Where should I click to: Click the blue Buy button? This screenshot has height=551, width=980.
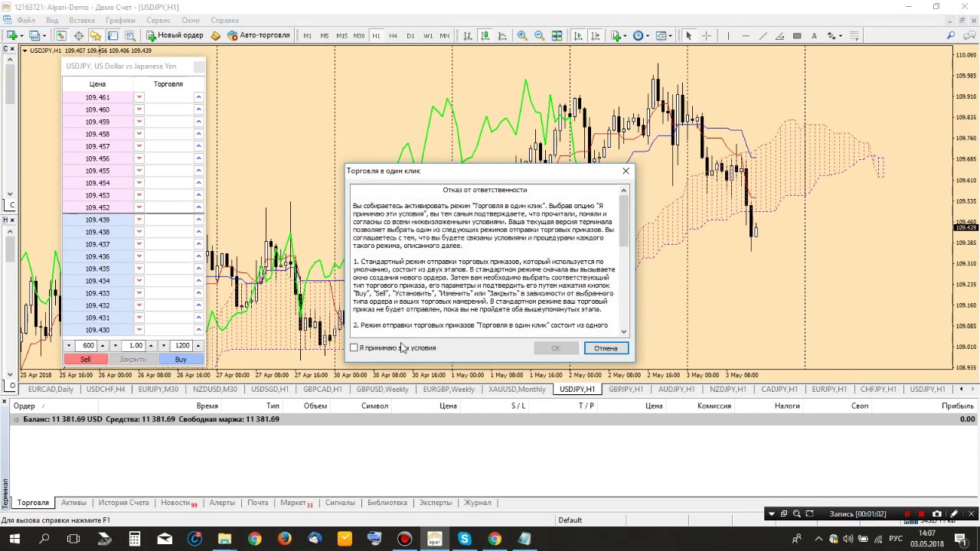pyautogui.click(x=181, y=360)
